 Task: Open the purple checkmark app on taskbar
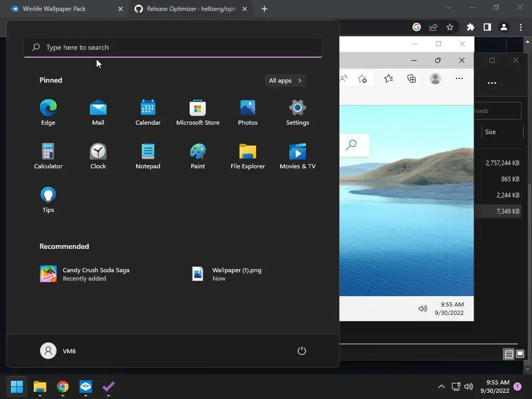pos(109,386)
